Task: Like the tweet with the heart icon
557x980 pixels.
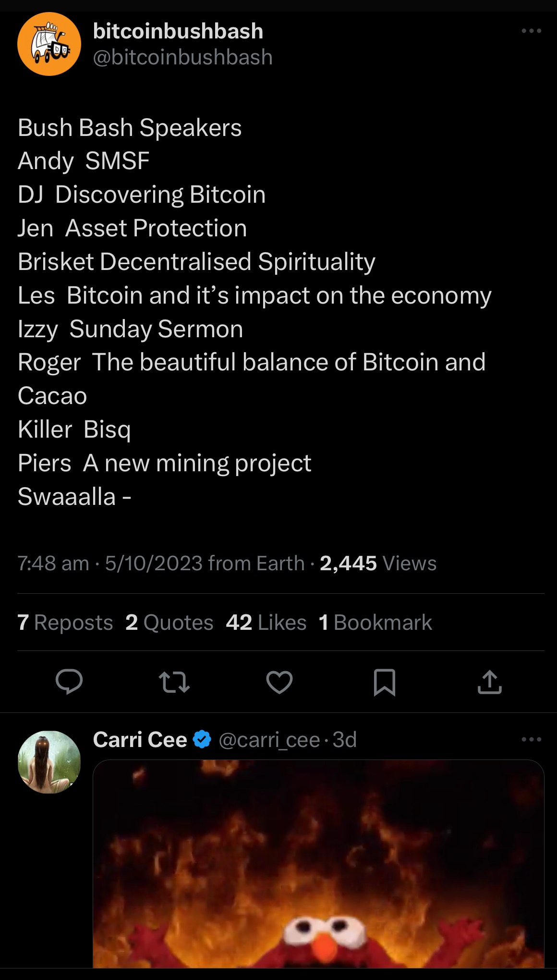Action: coord(279,682)
